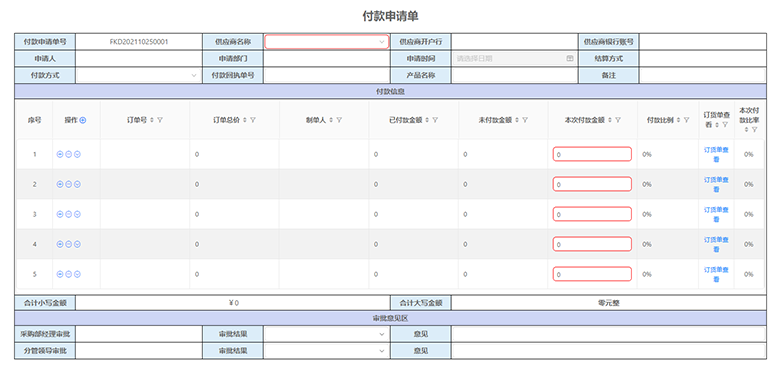Add a row using row 4 plus icon
780x372 pixels.
tap(60, 244)
